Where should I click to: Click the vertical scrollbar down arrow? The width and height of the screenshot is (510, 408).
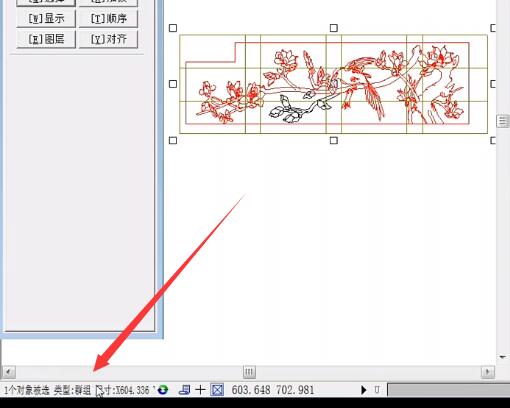503,357
